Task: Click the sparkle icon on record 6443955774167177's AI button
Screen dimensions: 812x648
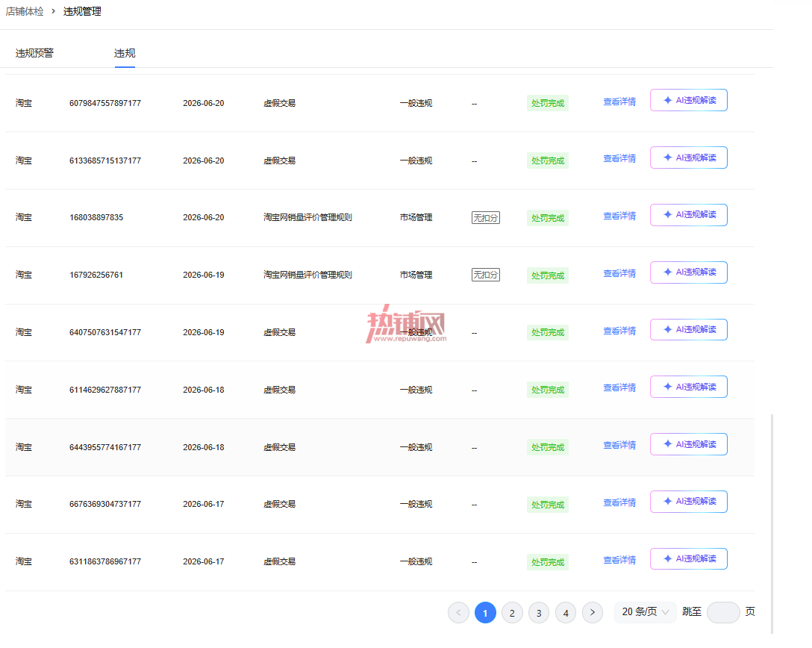Action: 667,444
